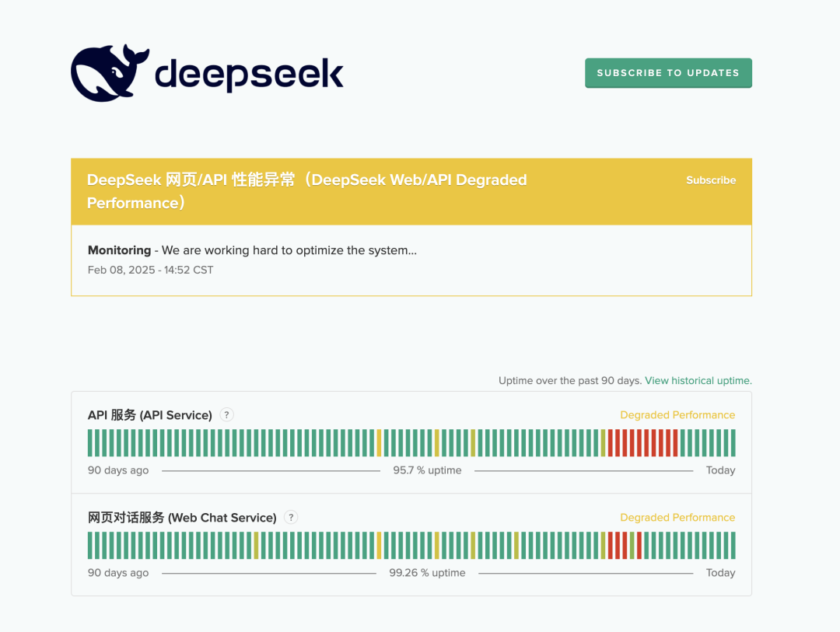Select today's uptime bar for API Service
The height and width of the screenshot is (632, 840).
click(x=733, y=442)
